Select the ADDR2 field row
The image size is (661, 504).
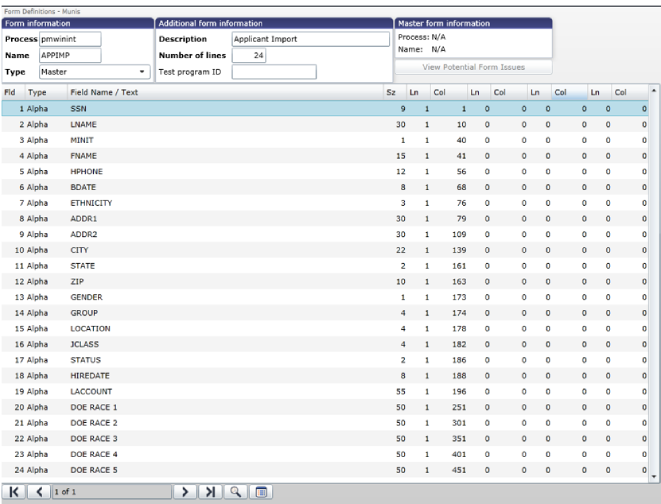pos(325,234)
